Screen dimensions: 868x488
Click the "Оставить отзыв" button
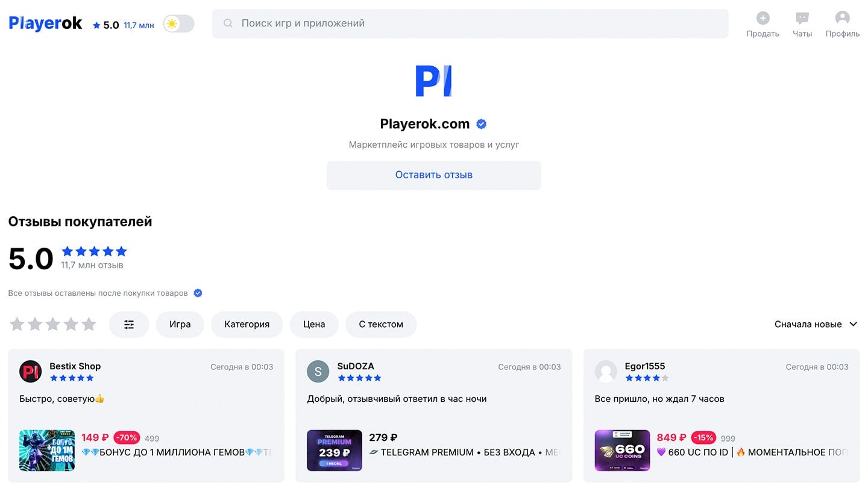click(x=433, y=175)
